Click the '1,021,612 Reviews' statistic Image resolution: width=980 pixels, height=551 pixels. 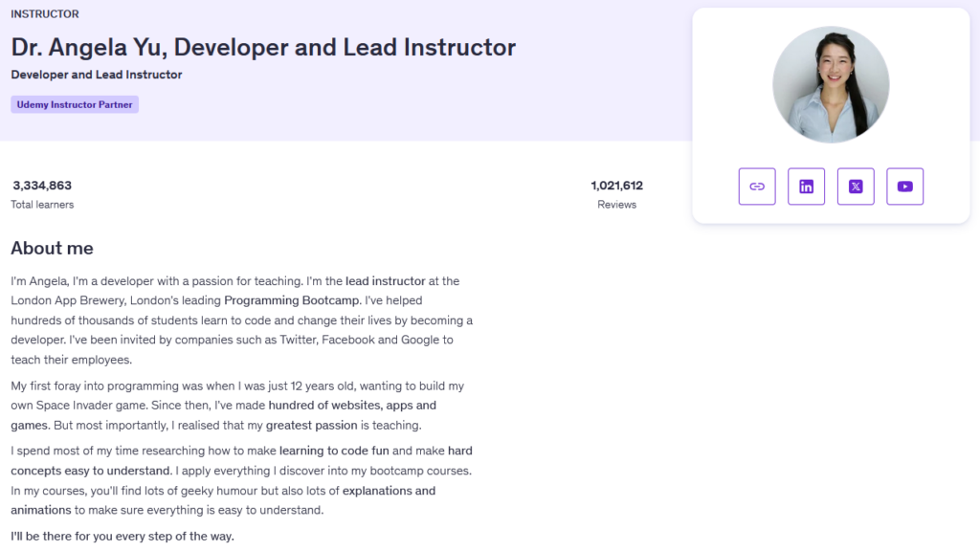point(617,194)
